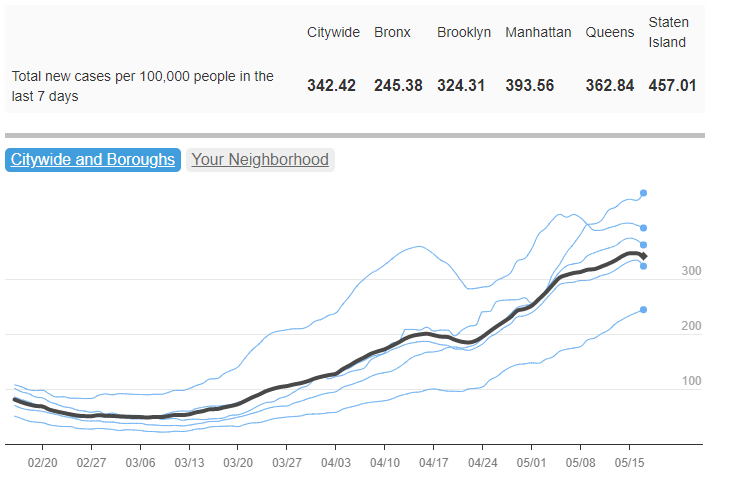Screen dimensions: 738x499
Task: Click the 04/03 date axis label
Action: [336, 464]
